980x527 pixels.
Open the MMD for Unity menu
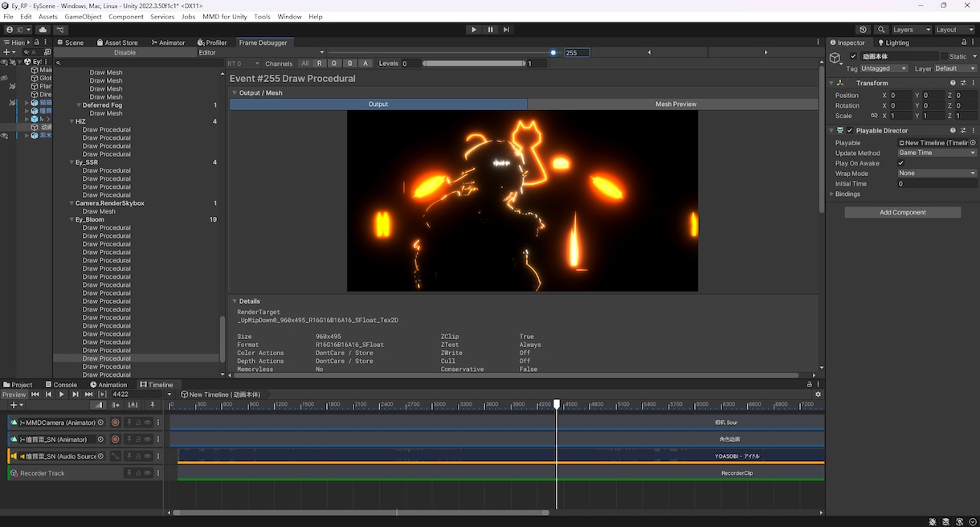(225, 16)
